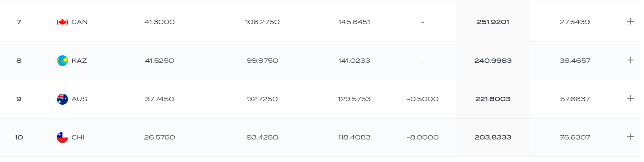Expand the CAN row details
The height and width of the screenshot is (162, 644).
pyautogui.click(x=631, y=22)
